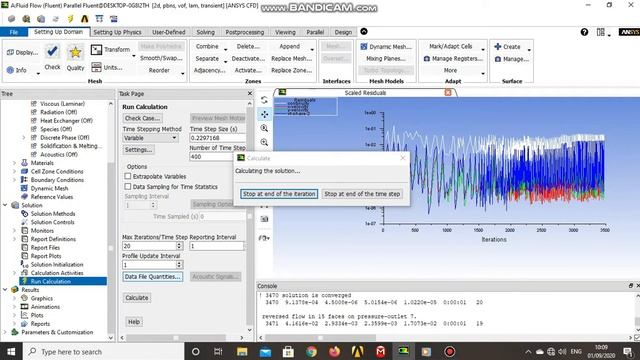Expand the Materials tree node
The height and width of the screenshot is (360, 640).
(x=14, y=163)
